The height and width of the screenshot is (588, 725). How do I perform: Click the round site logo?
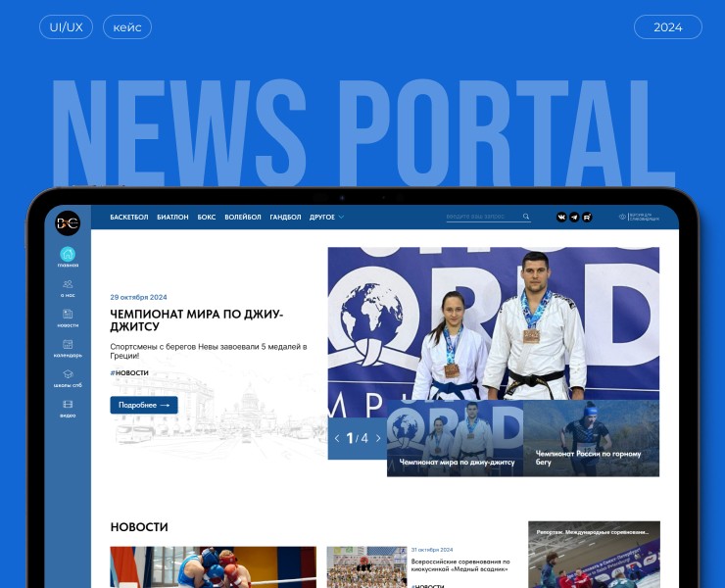point(68,223)
